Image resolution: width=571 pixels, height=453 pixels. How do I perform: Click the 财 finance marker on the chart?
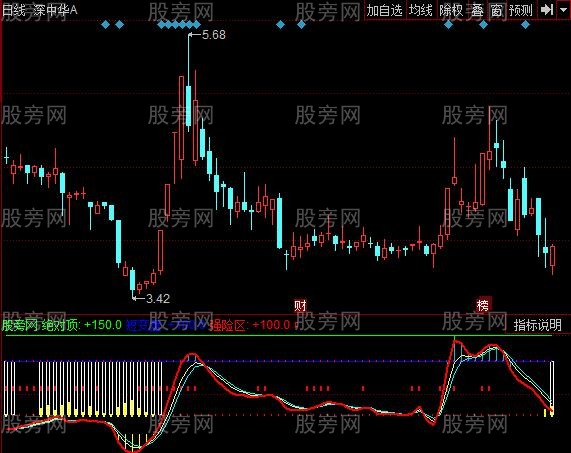click(x=300, y=306)
